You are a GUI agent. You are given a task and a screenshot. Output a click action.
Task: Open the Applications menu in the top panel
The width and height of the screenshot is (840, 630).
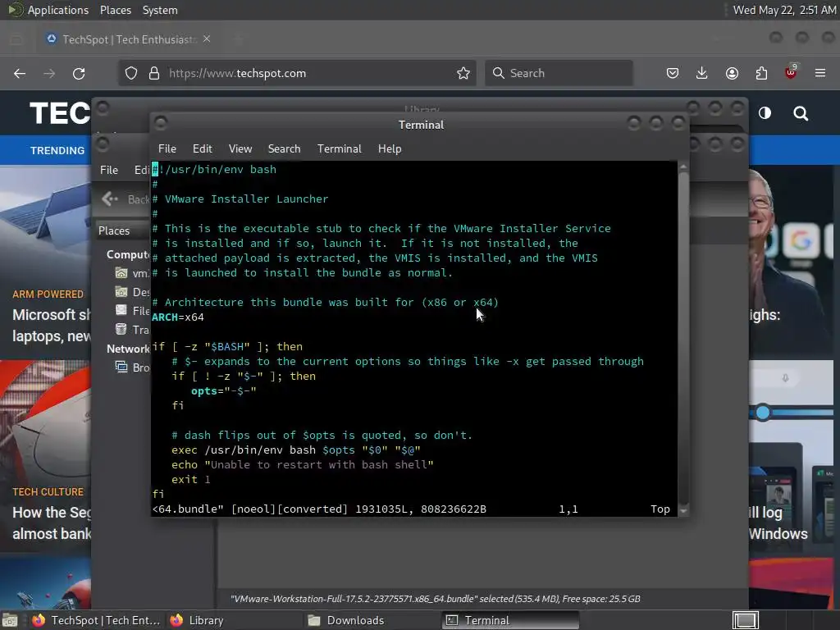pos(58,10)
